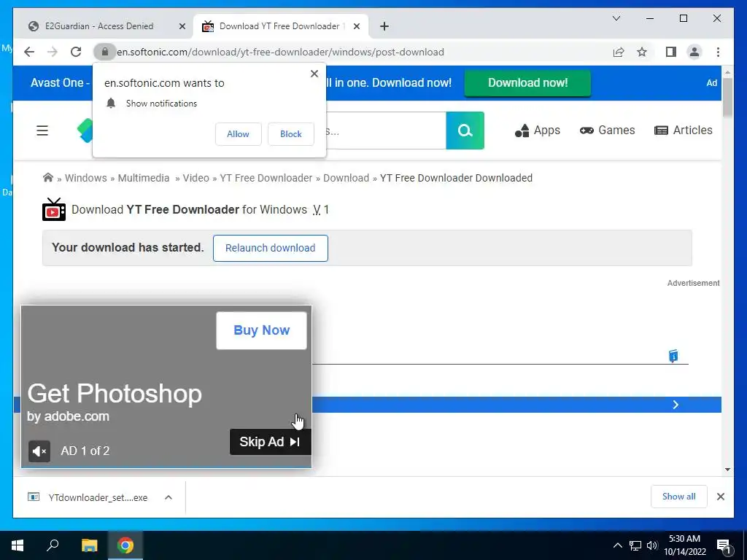Viewport: 747px width, 560px height.
Task: Bookmark this page with the star icon
Action: pos(642,52)
